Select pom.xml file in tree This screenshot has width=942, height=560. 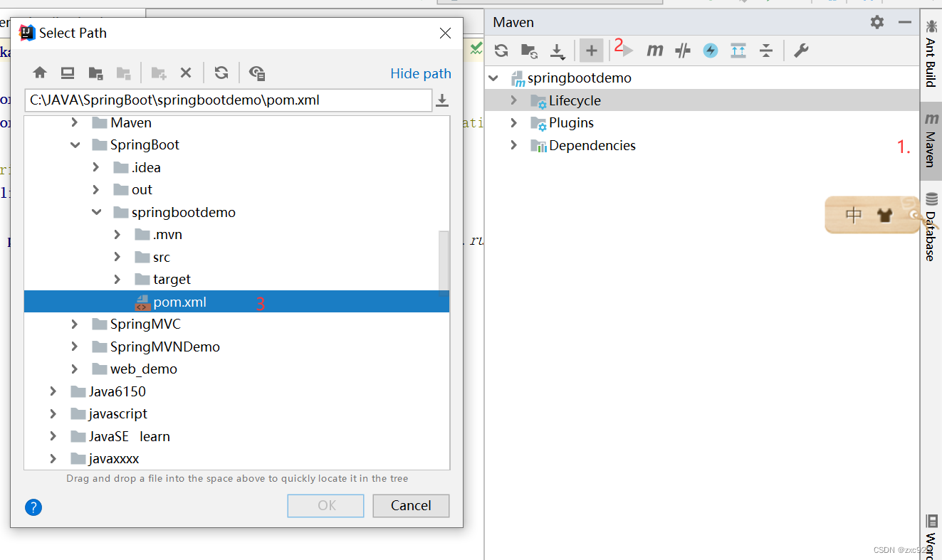pos(236,302)
